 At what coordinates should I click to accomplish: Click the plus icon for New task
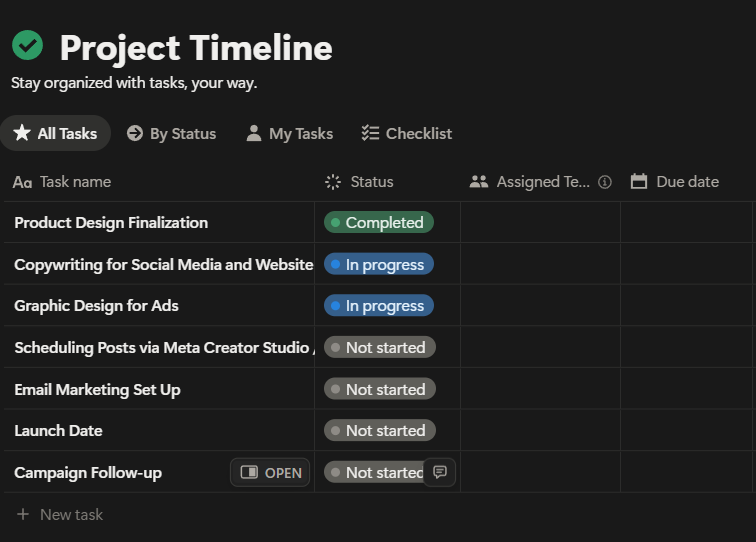23,514
